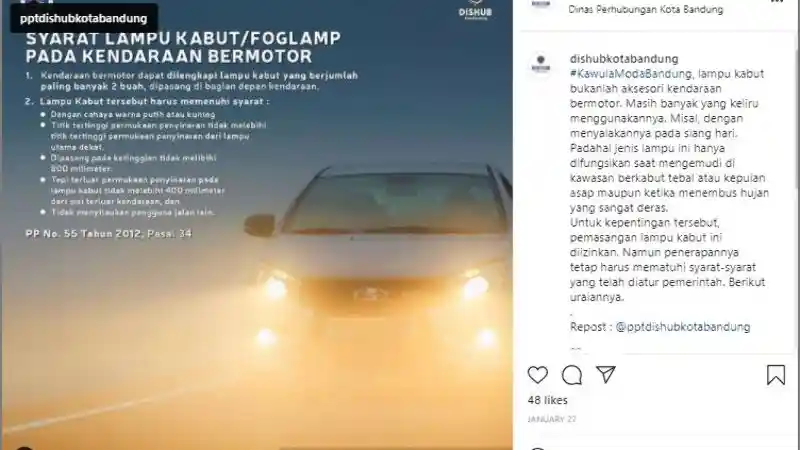Open dishubkotabandung avatar beside the caption
Viewport: 800px width, 450px height.
pos(541,65)
